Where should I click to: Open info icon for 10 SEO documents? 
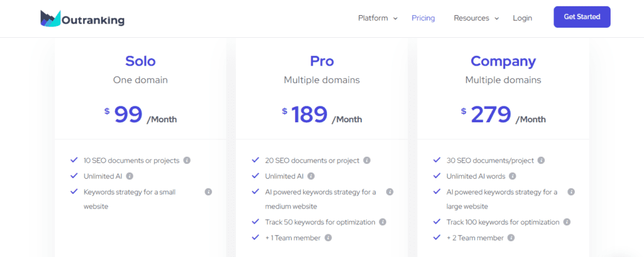pyautogui.click(x=187, y=161)
